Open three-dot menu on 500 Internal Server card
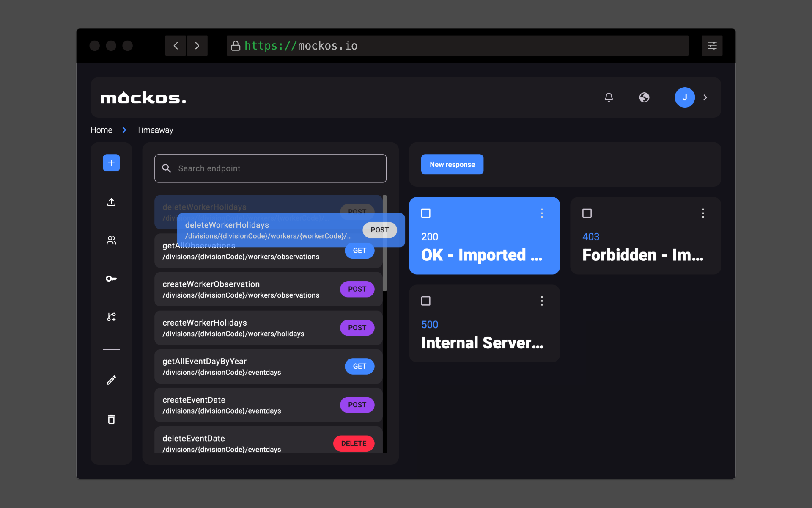 542,301
